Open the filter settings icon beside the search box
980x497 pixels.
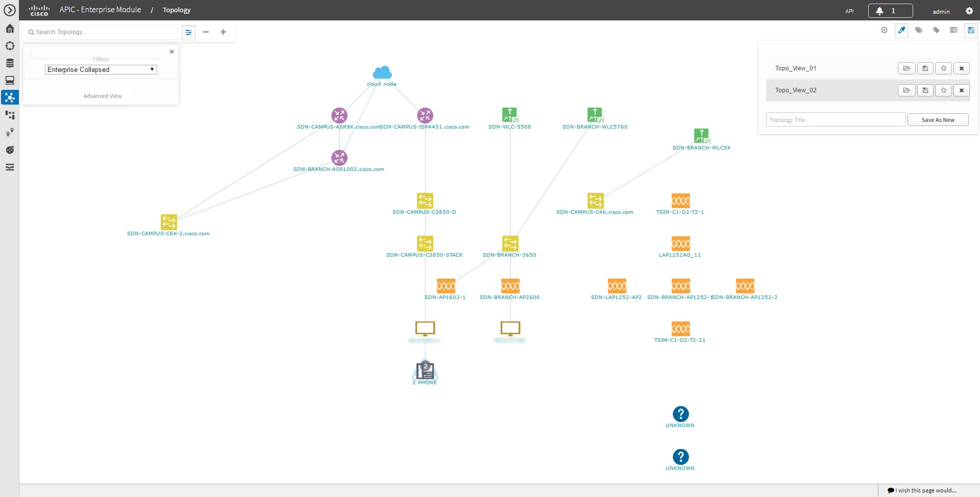click(188, 32)
